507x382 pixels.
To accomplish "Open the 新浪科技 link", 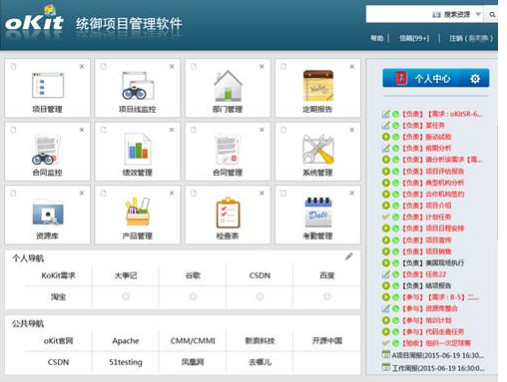I will click(260, 341).
